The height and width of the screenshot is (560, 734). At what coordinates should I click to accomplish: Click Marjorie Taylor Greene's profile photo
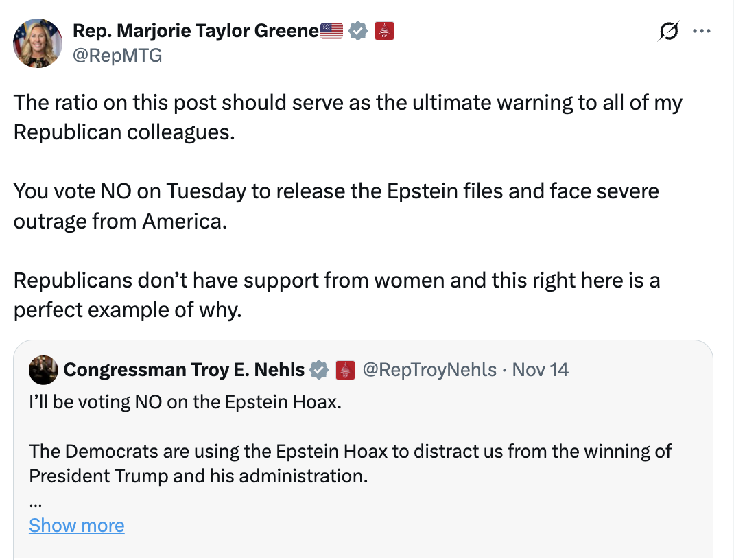pyautogui.click(x=38, y=43)
